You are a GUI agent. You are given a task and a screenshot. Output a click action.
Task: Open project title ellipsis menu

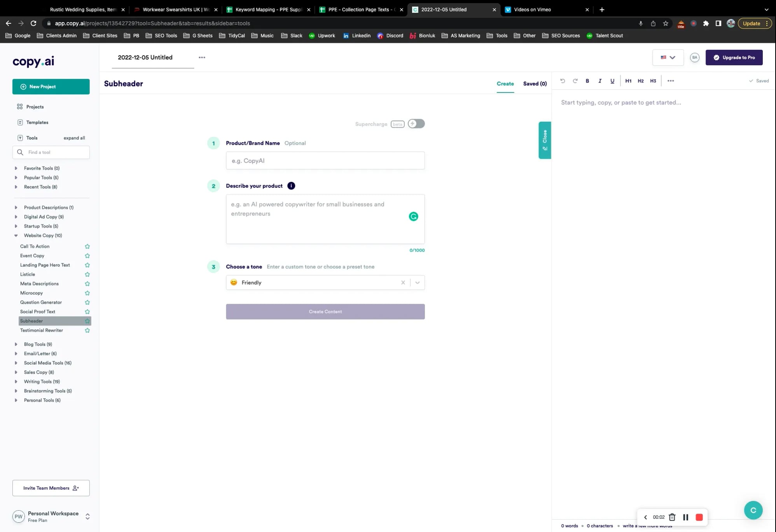pos(202,57)
